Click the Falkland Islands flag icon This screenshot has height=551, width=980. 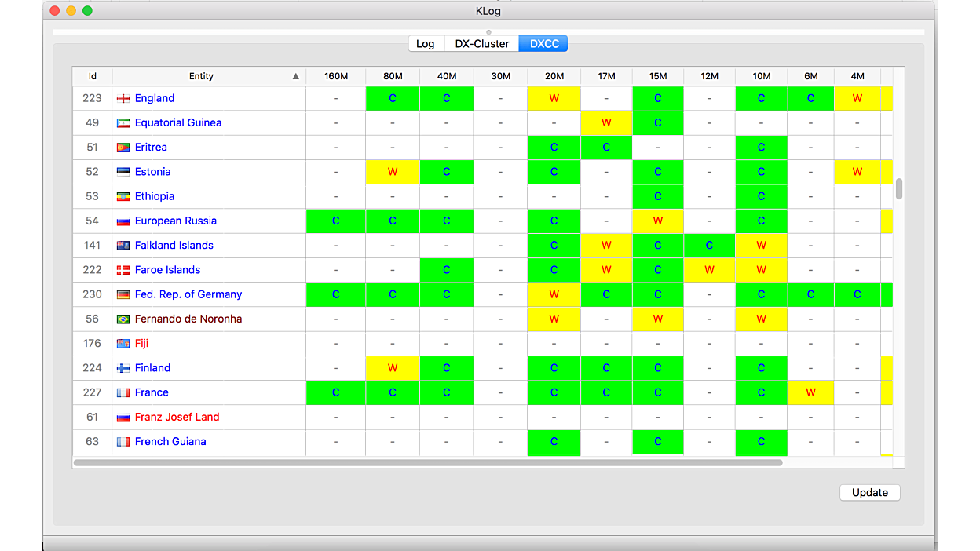pos(123,246)
